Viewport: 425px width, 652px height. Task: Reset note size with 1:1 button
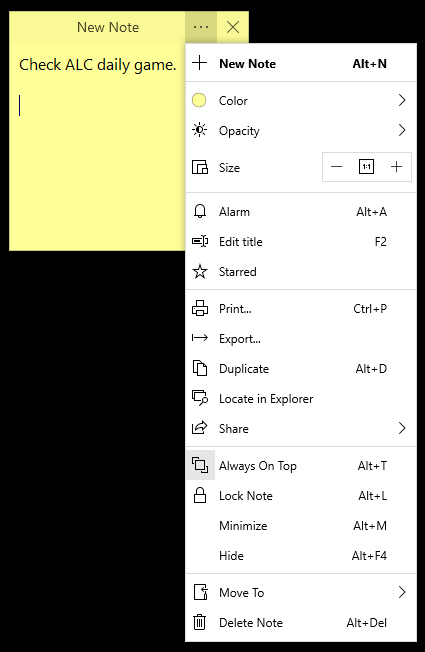click(x=366, y=167)
